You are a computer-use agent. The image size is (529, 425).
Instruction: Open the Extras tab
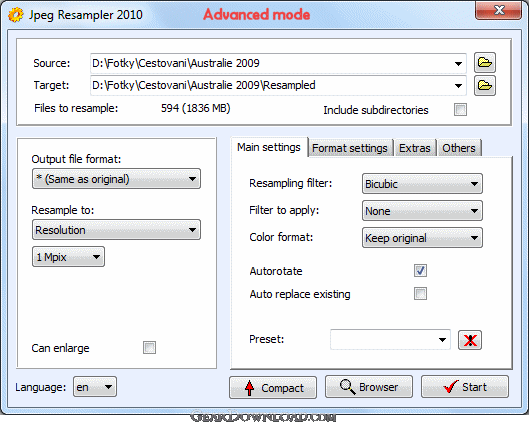(415, 148)
